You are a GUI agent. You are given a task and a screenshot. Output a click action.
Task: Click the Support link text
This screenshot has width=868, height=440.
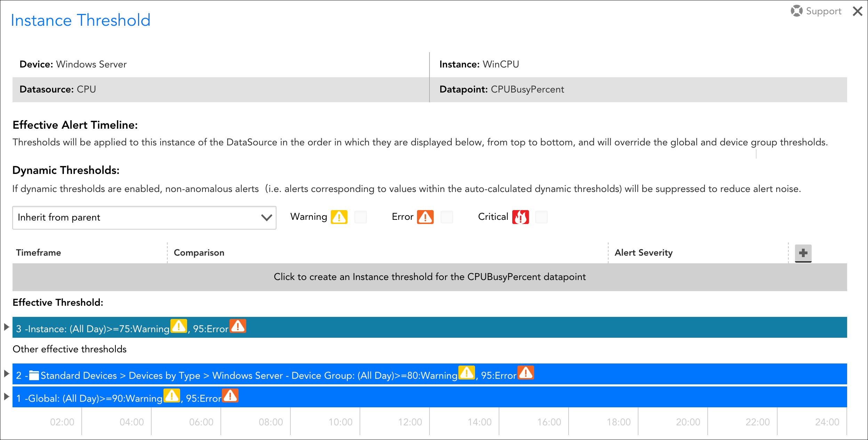point(823,11)
